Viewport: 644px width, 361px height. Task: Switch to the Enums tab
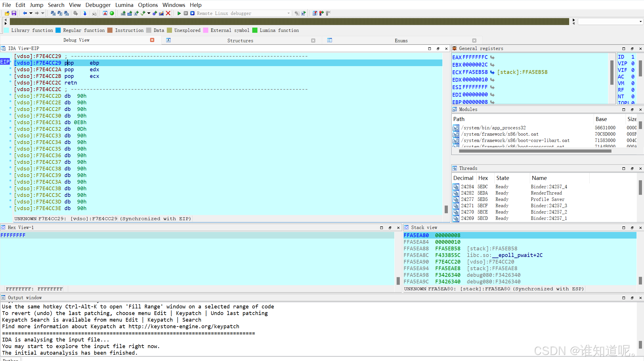coord(401,41)
